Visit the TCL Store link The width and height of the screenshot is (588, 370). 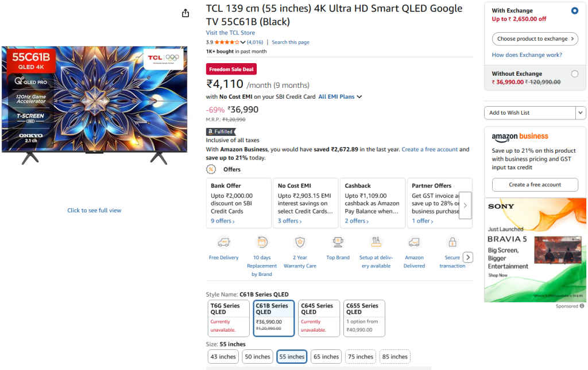pos(230,33)
